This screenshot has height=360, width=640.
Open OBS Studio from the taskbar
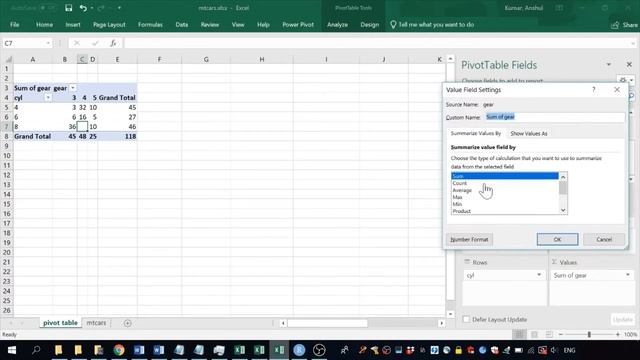click(319, 350)
